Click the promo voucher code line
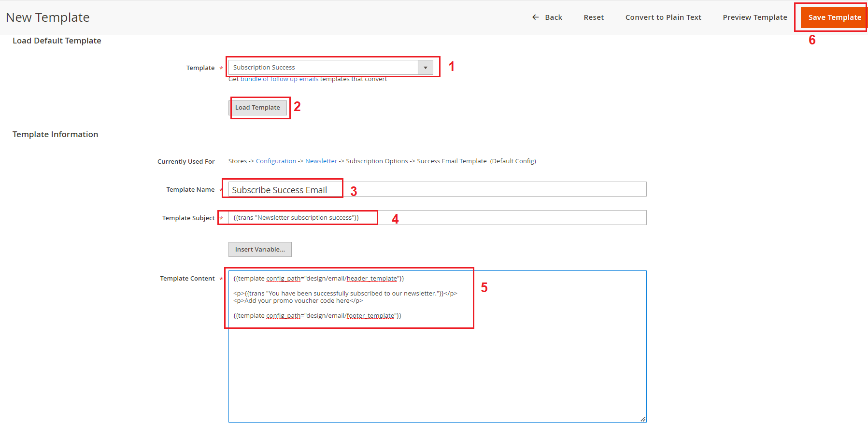The height and width of the screenshot is (438, 868). [298, 301]
